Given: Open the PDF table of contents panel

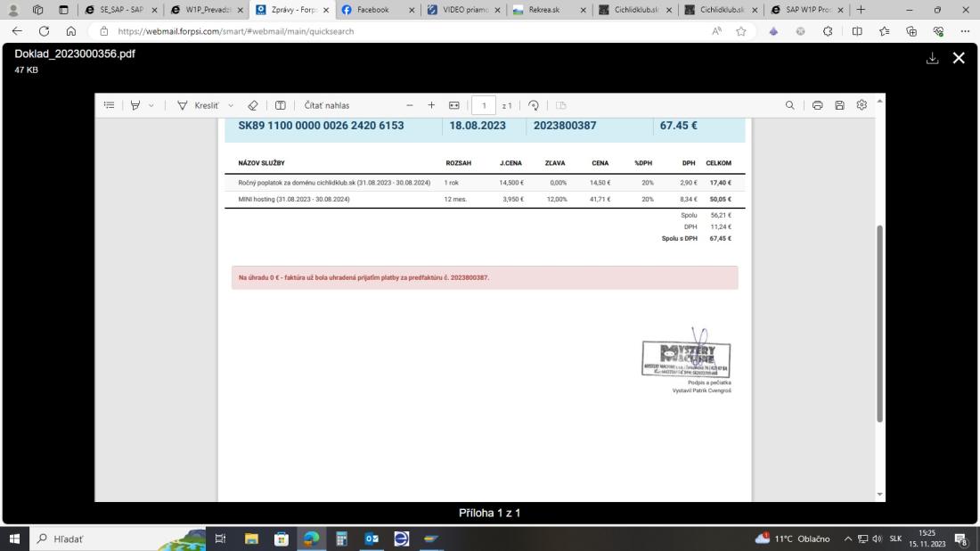Looking at the screenshot, I should (109, 105).
